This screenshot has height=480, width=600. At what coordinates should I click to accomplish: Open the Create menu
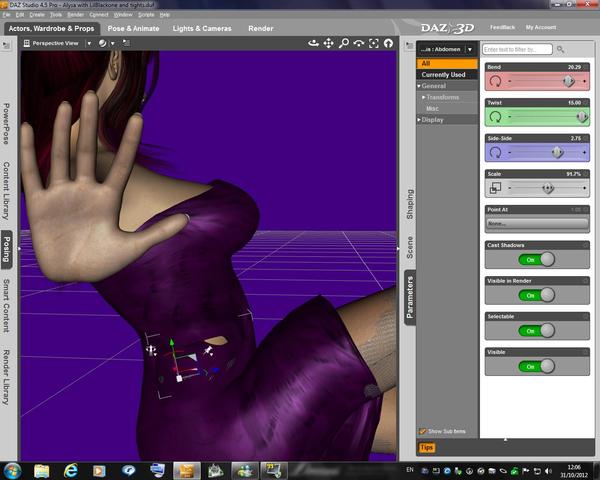point(37,15)
